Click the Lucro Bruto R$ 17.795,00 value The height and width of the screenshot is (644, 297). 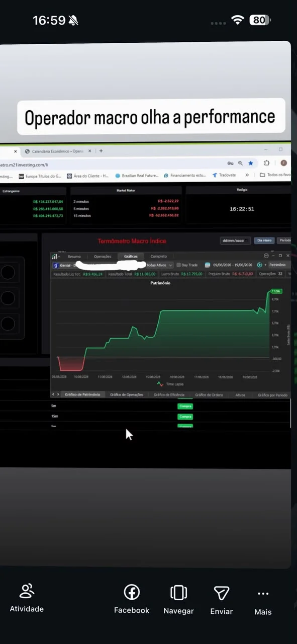(191, 274)
